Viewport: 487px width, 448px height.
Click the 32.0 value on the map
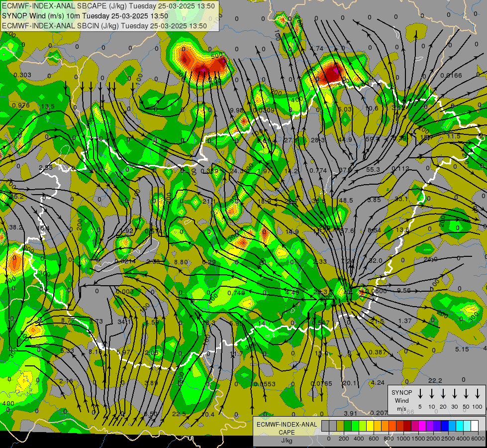pyautogui.click(x=376, y=260)
